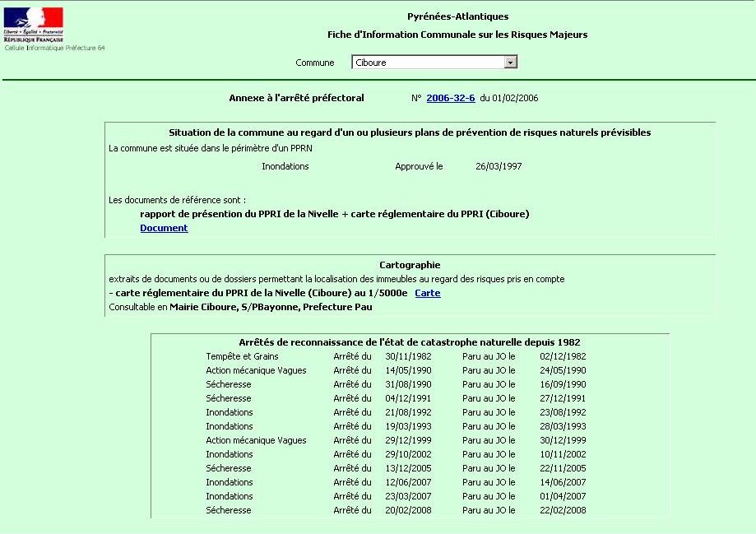Viewport: 756px width, 534px height.
Task: Select the text 'Cellule Informatique Préfecture 64'
Action: (x=54, y=48)
